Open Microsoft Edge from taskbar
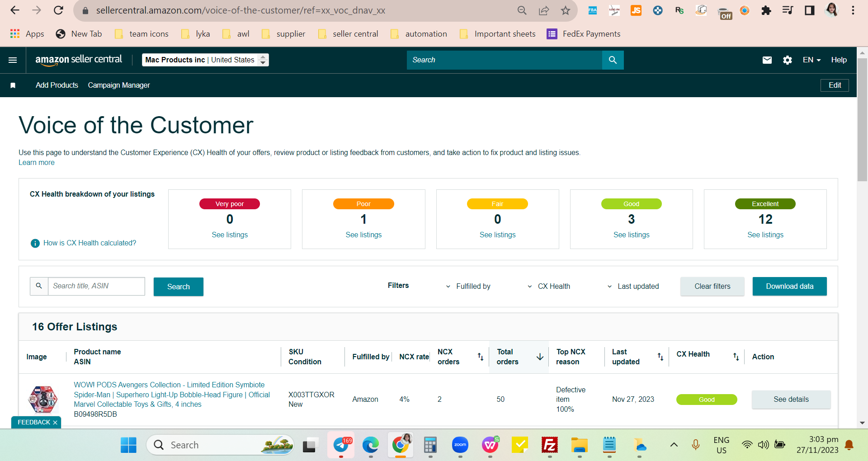The height and width of the screenshot is (461, 868). pos(371,445)
